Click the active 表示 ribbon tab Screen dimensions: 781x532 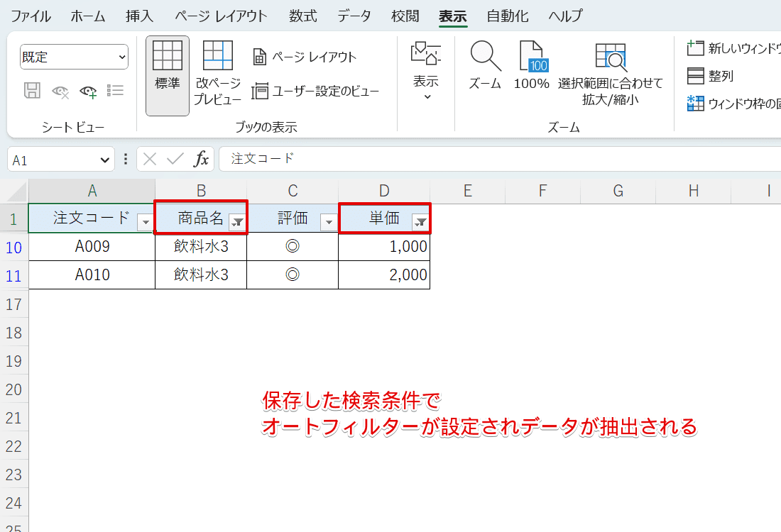[x=453, y=16]
